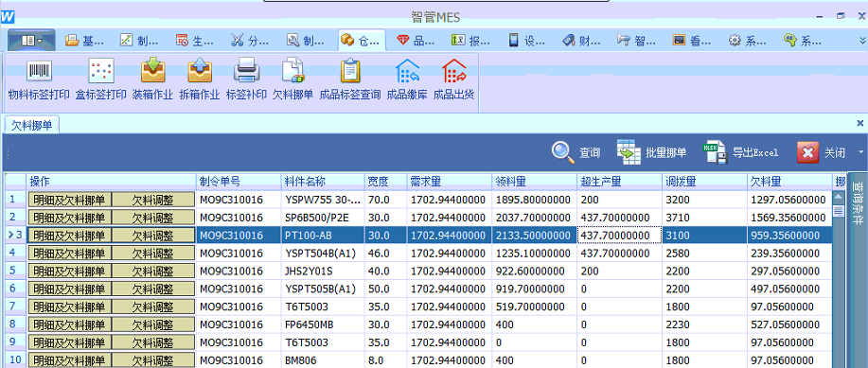Open the 欠料挪单 ribbon tool
The width and height of the screenshot is (868, 368).
(292, 80)
